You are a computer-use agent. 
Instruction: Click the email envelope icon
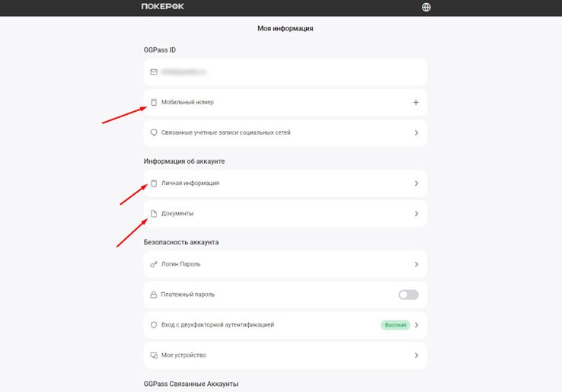click(x=154, y=72)
